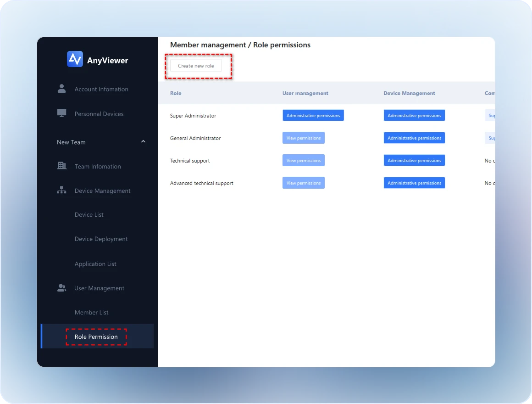532x404 pixels.
Task: Select Role Permission in sidebar
Action: 96,337
